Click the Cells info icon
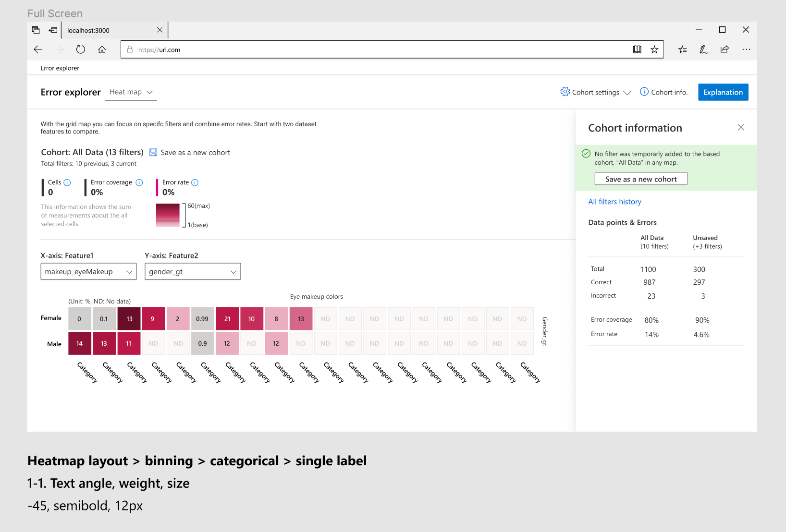This screenshot has width=786, height=532. [x=67, y=182]
